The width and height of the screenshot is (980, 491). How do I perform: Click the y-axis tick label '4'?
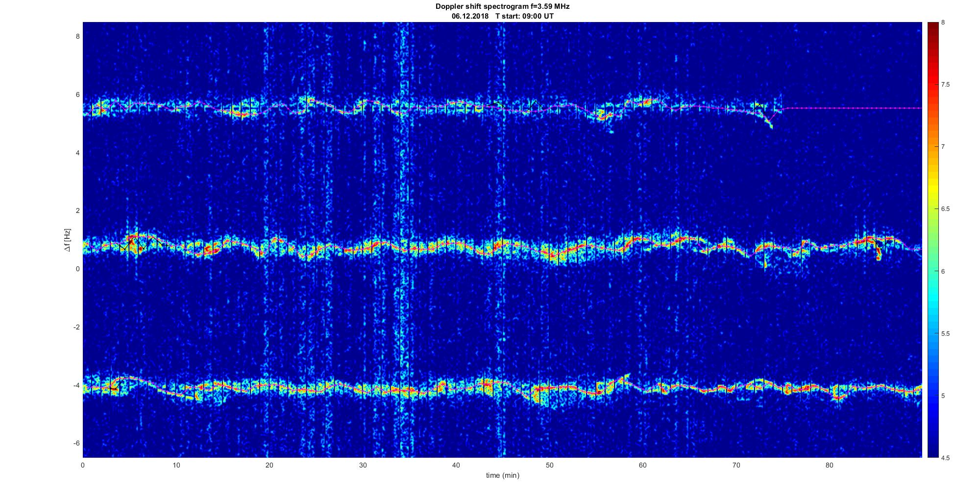[x=77, y=153]
